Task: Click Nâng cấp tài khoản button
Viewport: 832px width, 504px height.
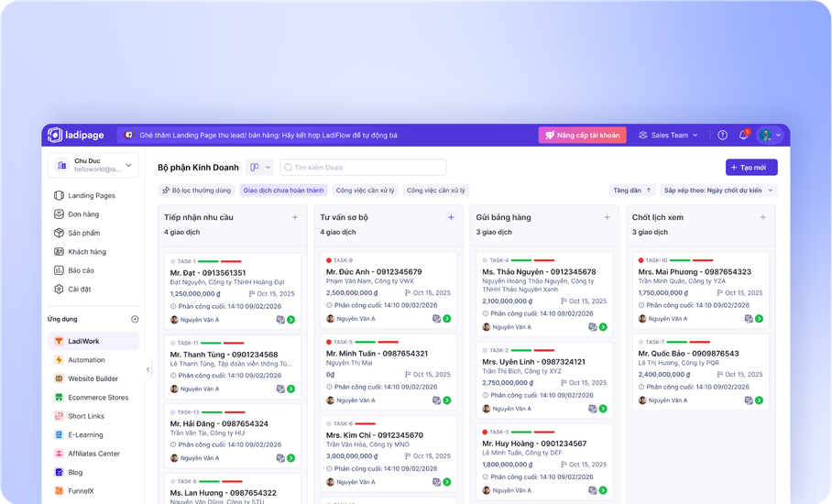Action: pyautogui.click(x=582, y=136)
